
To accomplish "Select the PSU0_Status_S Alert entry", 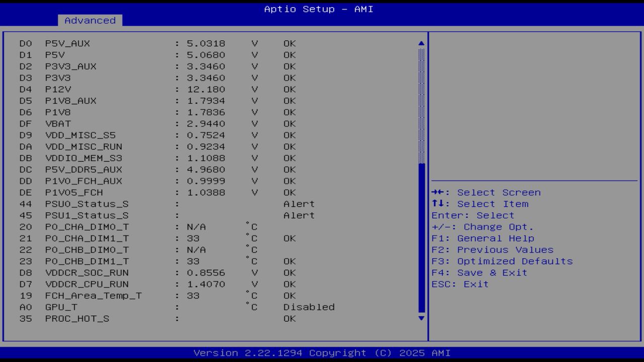I will 151,204.
